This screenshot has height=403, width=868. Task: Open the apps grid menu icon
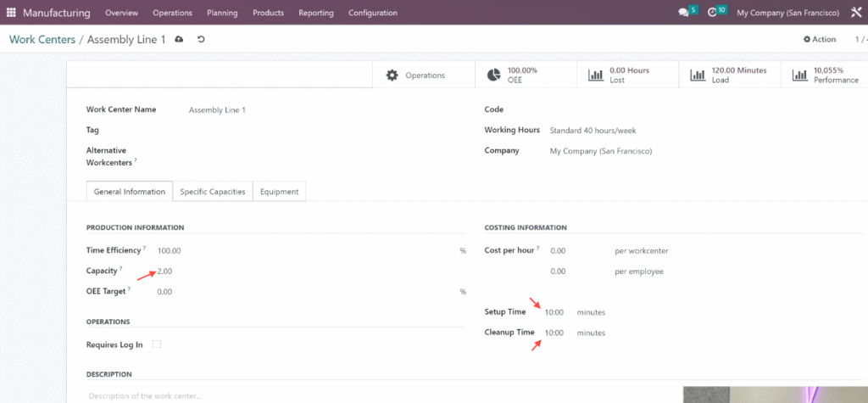(11, 12)
